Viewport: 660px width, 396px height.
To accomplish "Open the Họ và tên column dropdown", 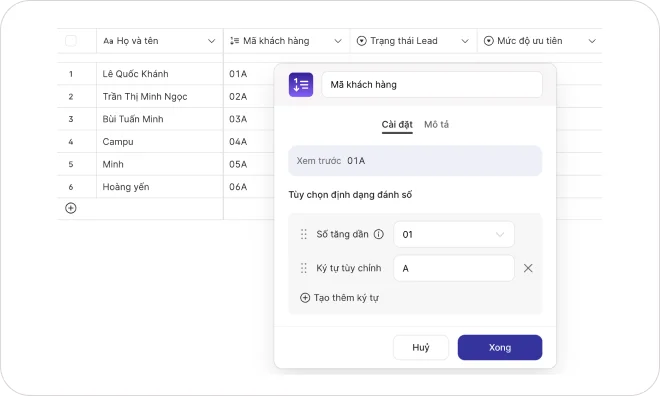I will (211, 41).
